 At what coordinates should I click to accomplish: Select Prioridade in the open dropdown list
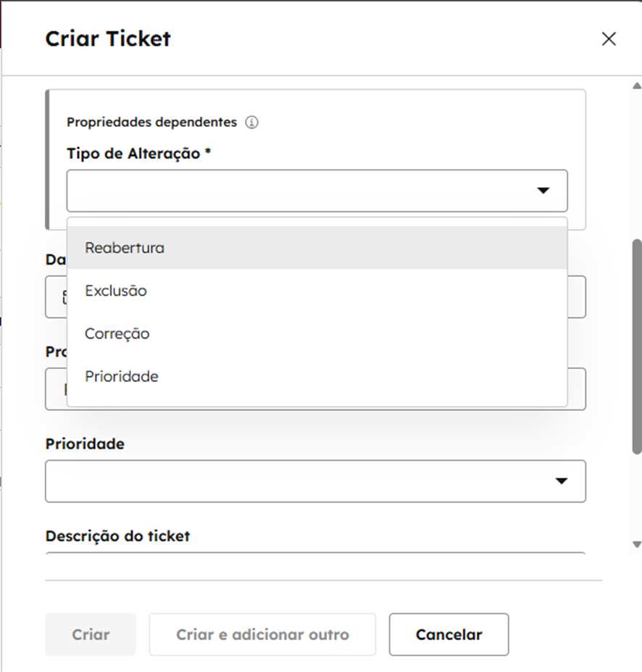(122, 377)
